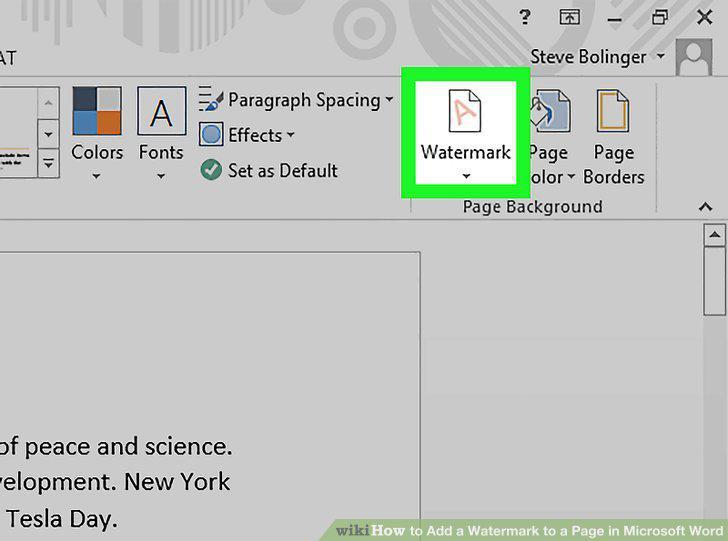Viewport: 728px width, 541px height.
Task: Expand the Colors dropdown arrow
Action: point(97,176)
